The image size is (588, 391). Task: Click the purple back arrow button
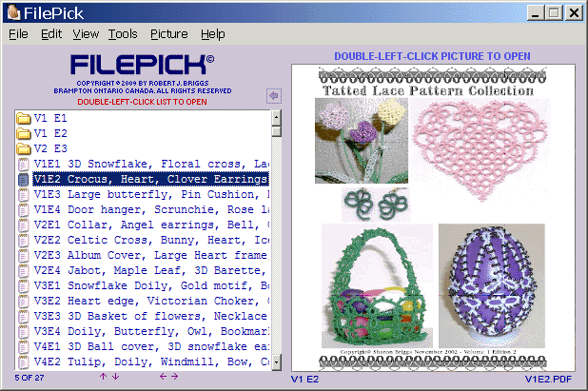click(x=274, y=96)
